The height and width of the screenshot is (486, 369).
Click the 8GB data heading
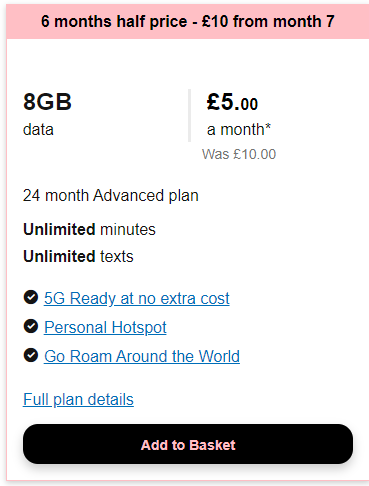click(x=47, y=102)
